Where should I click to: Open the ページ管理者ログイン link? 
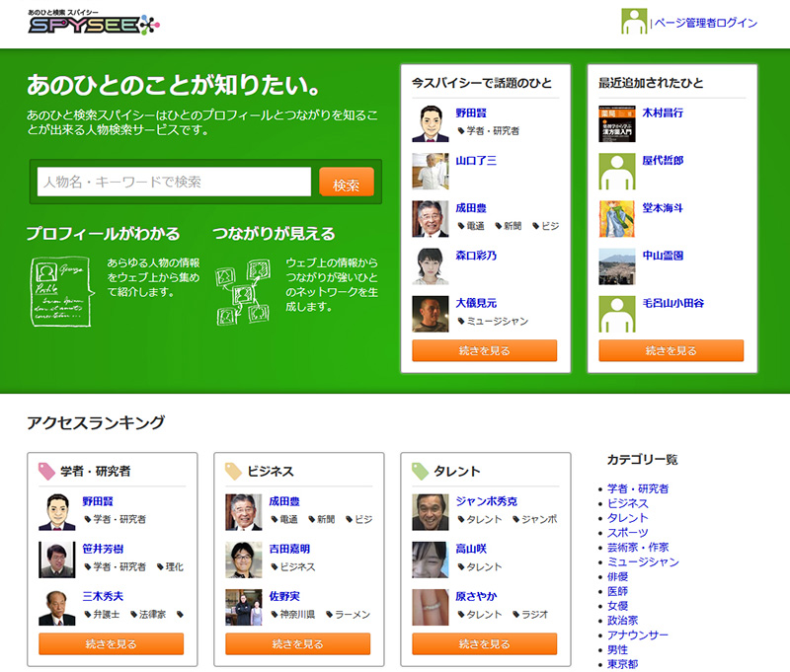tap(706, 23)
